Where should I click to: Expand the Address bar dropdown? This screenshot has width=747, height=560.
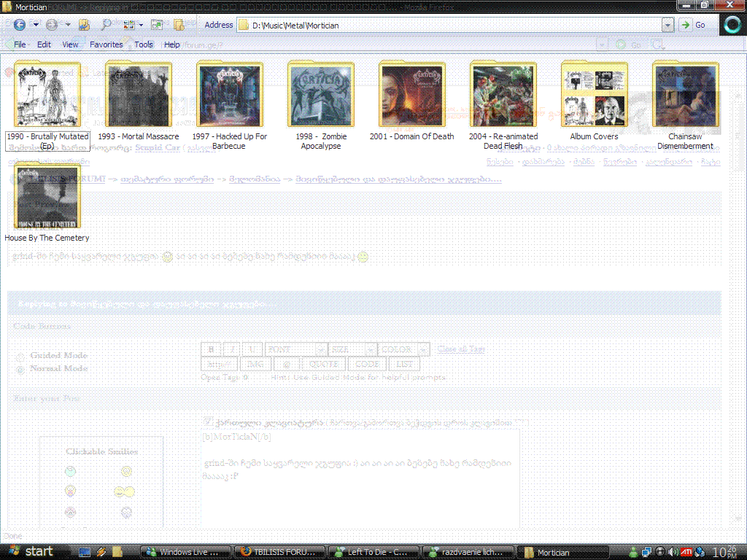tap(668, 26)
